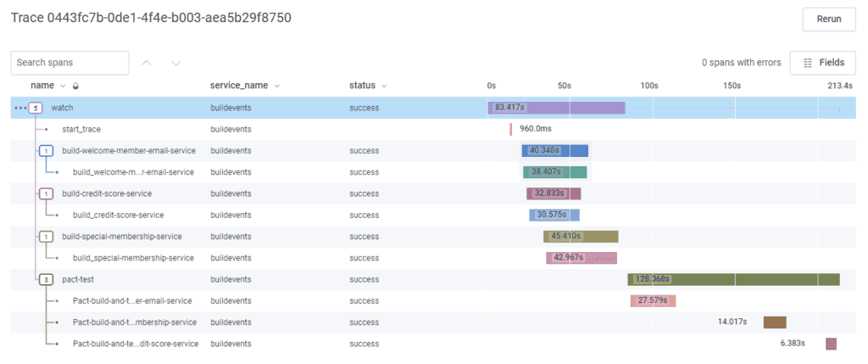
Task: Collapse the pact-test span with 3 children
Action: click(47, 279)
